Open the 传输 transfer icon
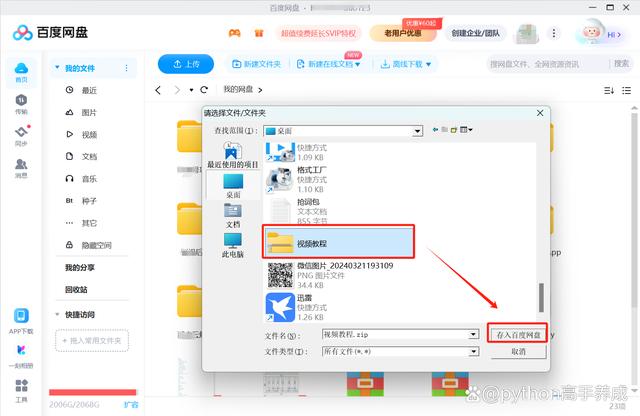This screenshot has width=640, height=416. [x=21, y=104]
